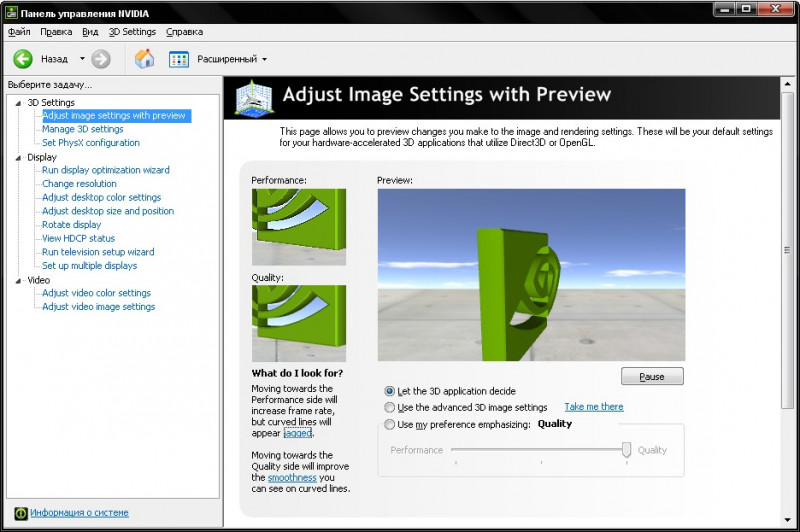Collapse the Display tree node
This screenshot has width=800, height=532.
pos(18,158)
